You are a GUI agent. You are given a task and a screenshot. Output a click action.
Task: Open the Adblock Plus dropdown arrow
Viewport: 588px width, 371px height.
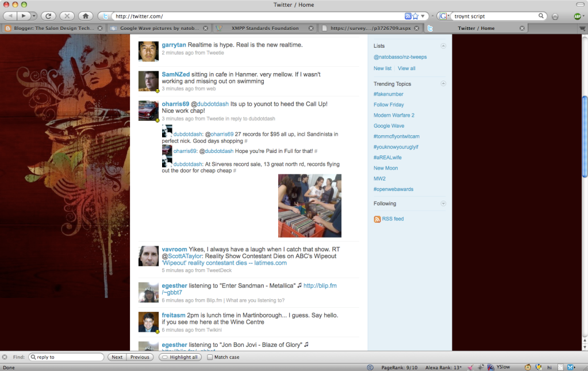[583, 16]
